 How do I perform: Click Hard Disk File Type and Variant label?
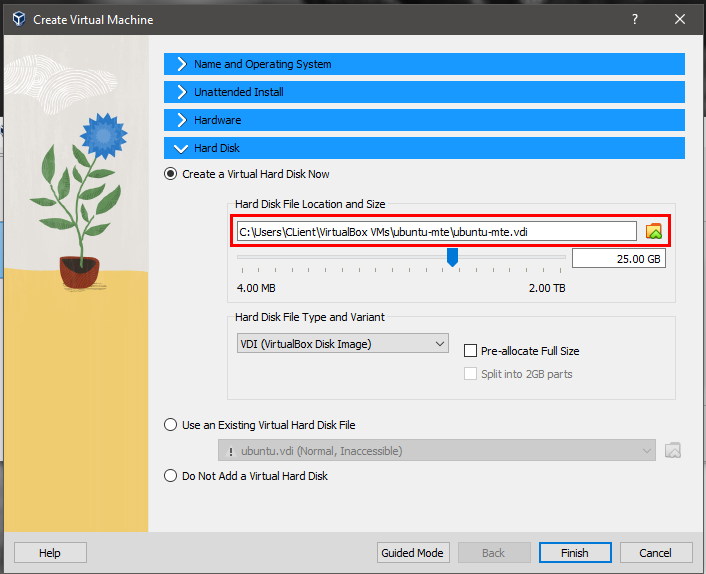[310, 317]
